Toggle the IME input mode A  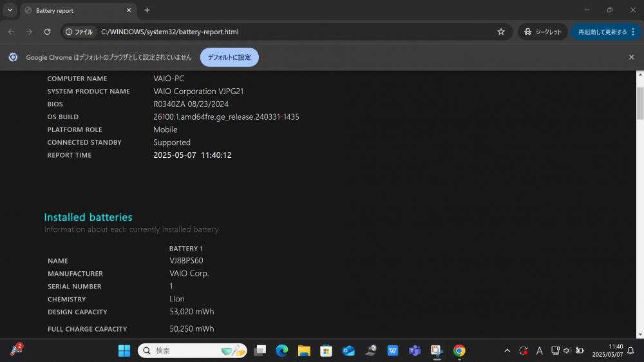(x=539, y=350)
